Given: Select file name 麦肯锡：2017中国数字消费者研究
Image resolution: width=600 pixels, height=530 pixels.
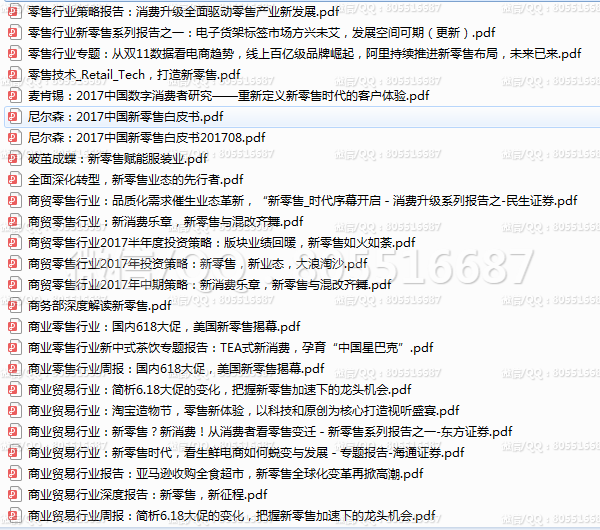Looking at the screenshot, I should (x=228, y=96).
